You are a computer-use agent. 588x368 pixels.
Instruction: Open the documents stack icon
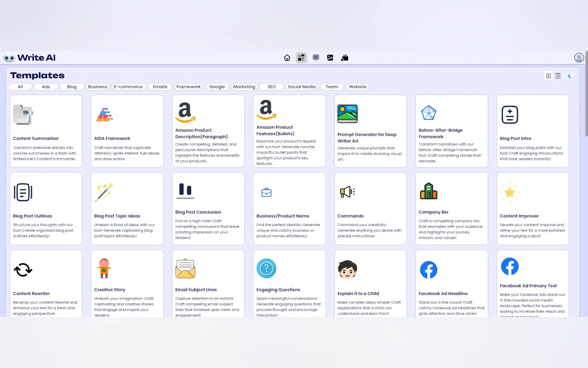point(344,58)
